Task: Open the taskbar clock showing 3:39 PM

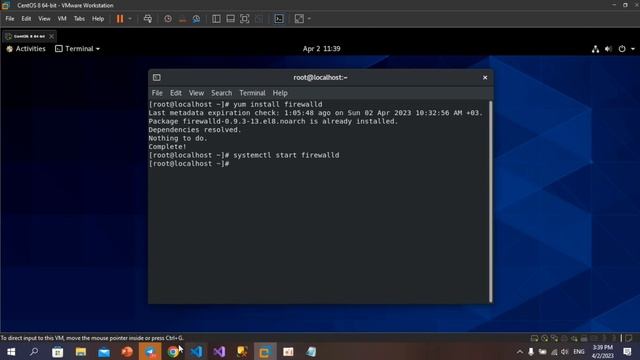Action: pyautogui.click(x=603, y=351)
